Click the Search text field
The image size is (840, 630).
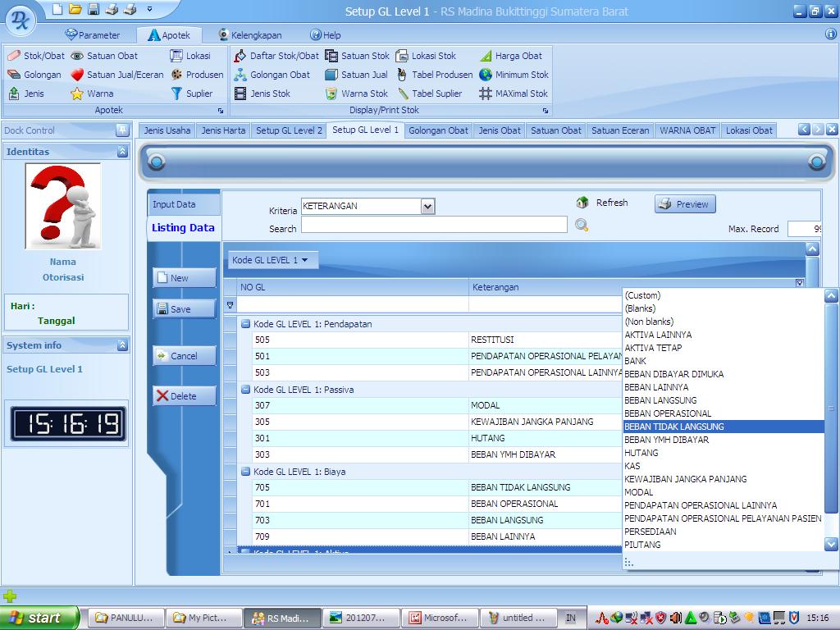coord(433,225)
